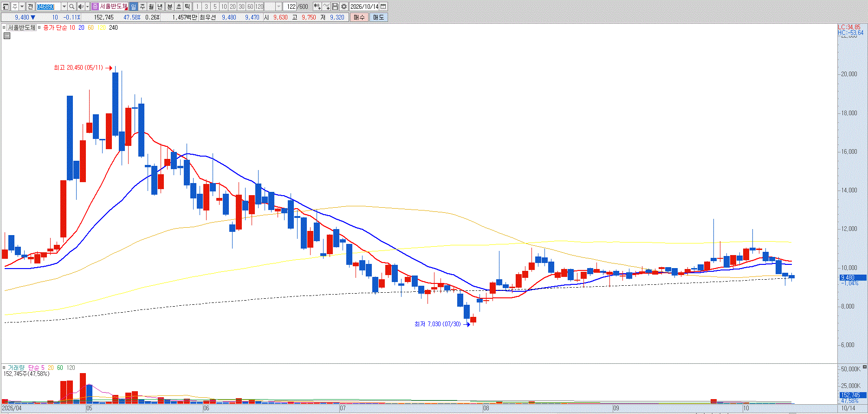This screenshot has width=868, height=414.
Task: Choose the 30 interval button
Action: pos(241,7)
